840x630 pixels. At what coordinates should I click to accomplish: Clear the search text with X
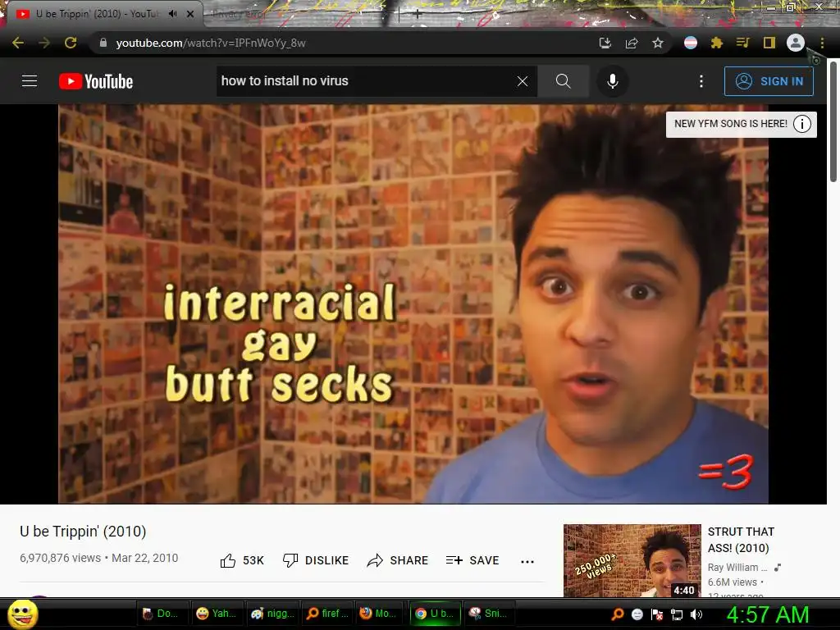click(523, 81)
